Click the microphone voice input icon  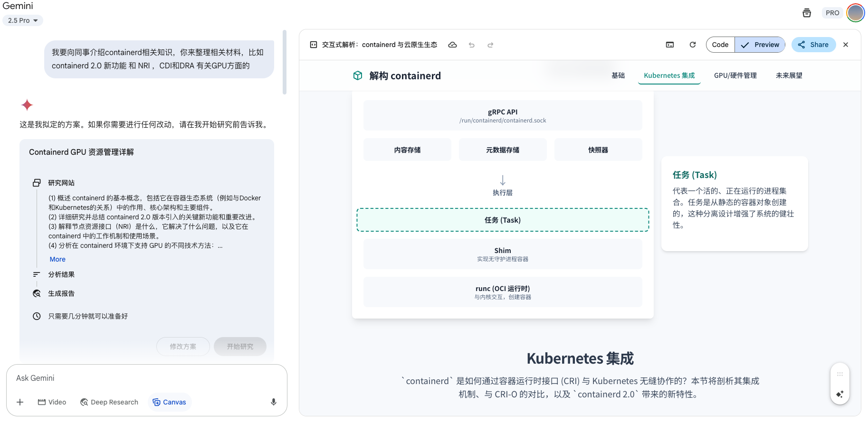coord(274,402)
